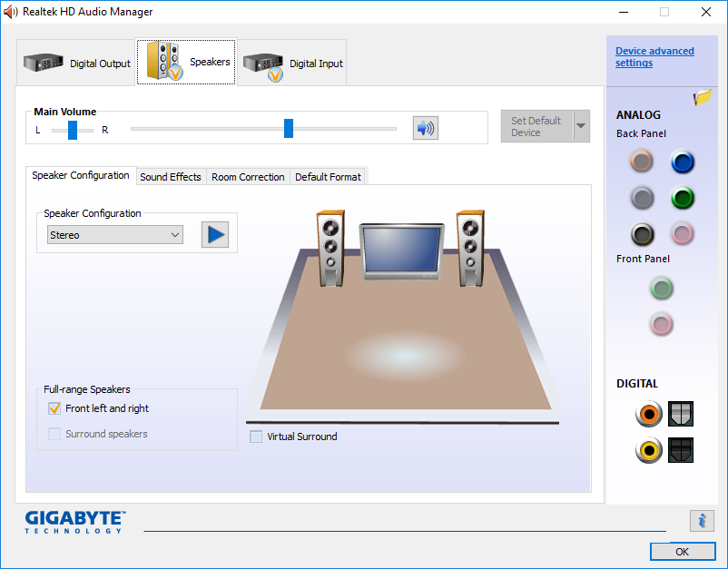Click the black back panel analog jack
Screen dimensions: 728x569
tap(642, 234)
